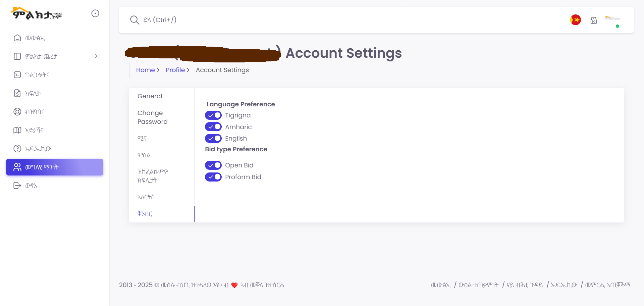Click the ክፍሊት payments invoice icon
The image size is (644, 306).
click(x=17, y=93)
